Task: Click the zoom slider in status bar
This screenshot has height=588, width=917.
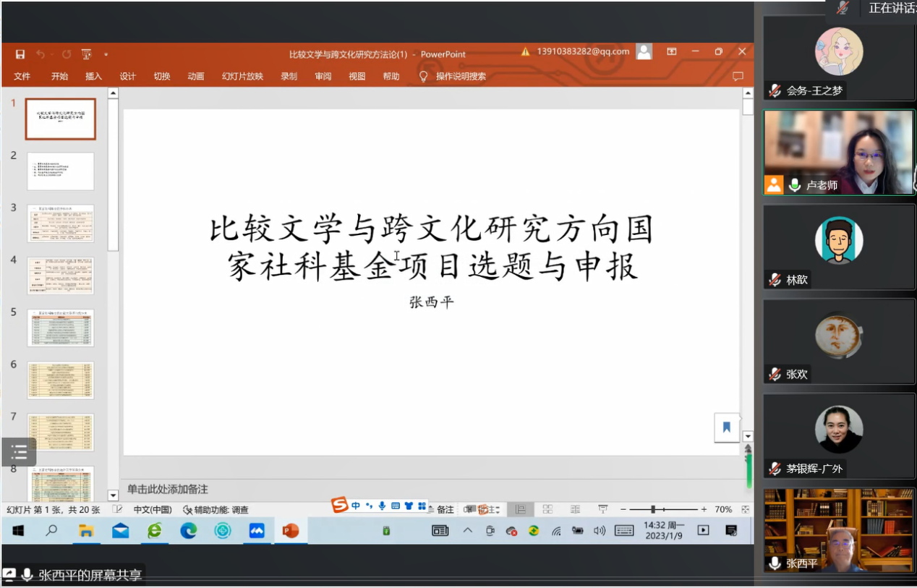Action: pyautogui.click(x=653, y=509)
